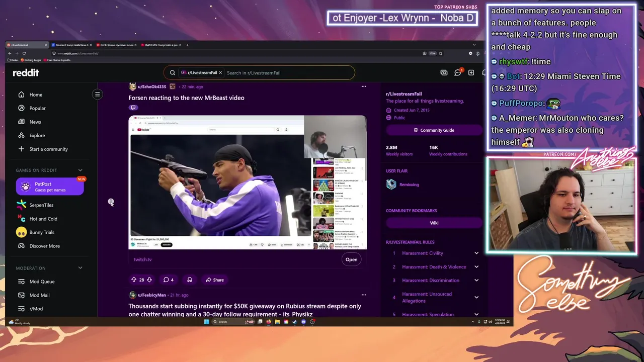Open Explore in the sidebar
Screen dimensions: 644x362
pos(31,135)
